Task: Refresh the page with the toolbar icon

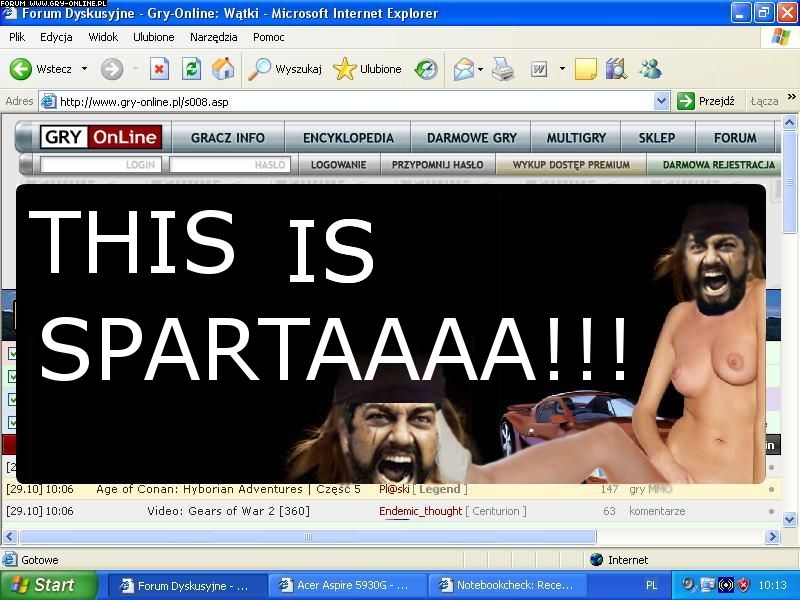Action: point(191,69)
